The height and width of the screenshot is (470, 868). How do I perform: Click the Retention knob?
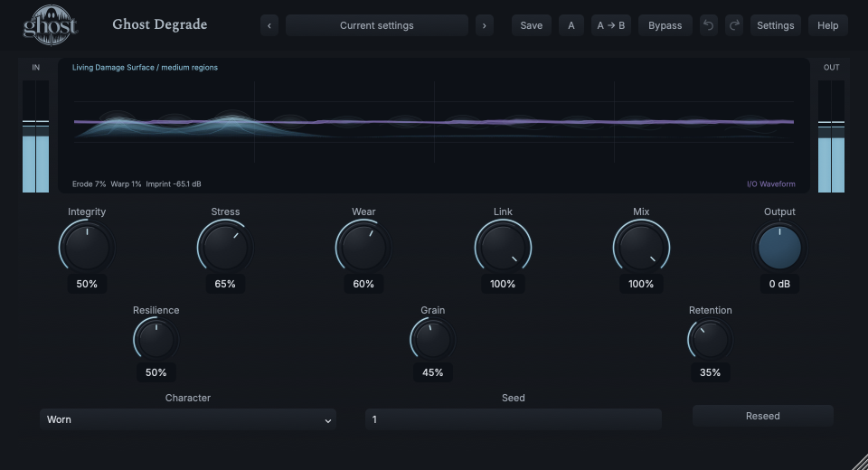(711, 340)
